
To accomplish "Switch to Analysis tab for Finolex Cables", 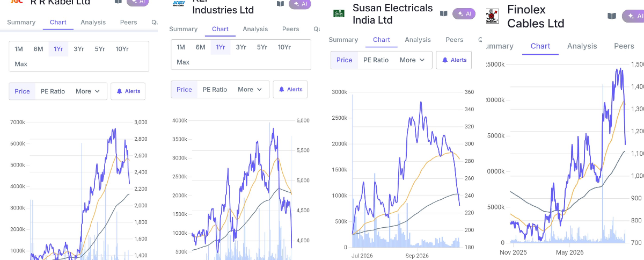I will (582, 46).
